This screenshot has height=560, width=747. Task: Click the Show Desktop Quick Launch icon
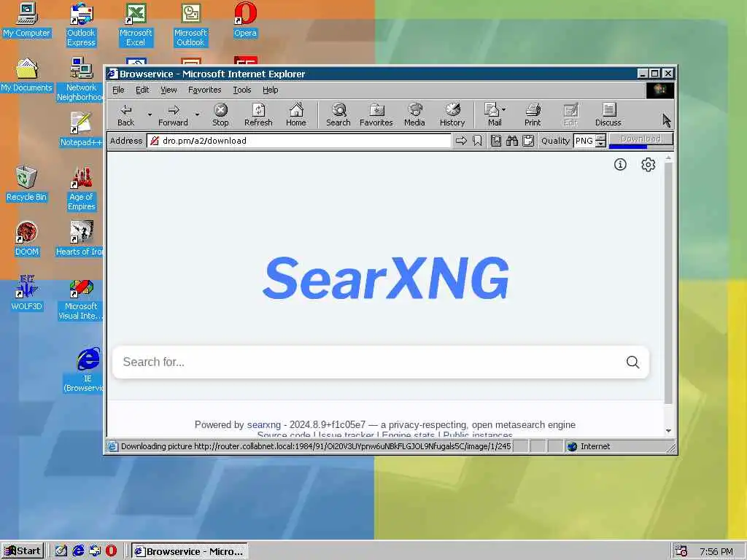pos(61,551)
